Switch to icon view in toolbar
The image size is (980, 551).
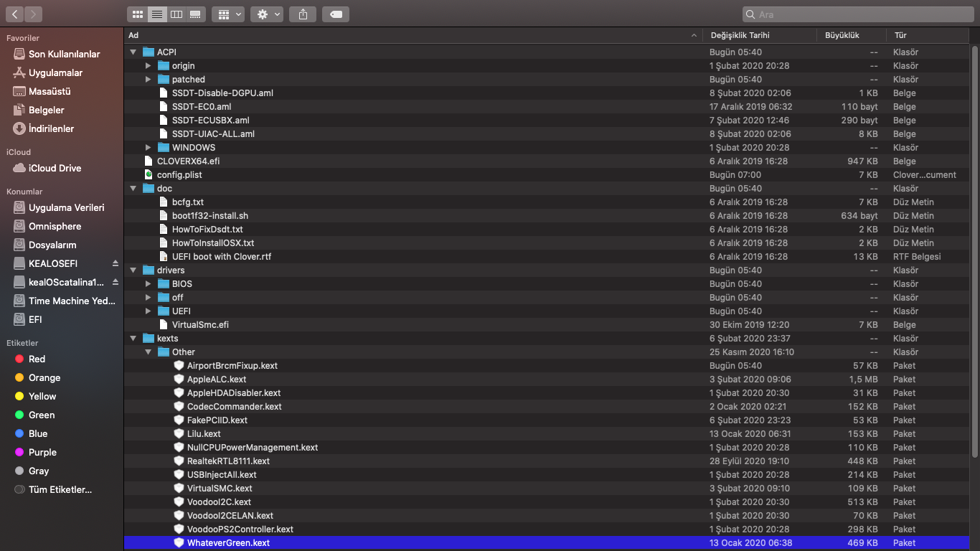(138, 14)
